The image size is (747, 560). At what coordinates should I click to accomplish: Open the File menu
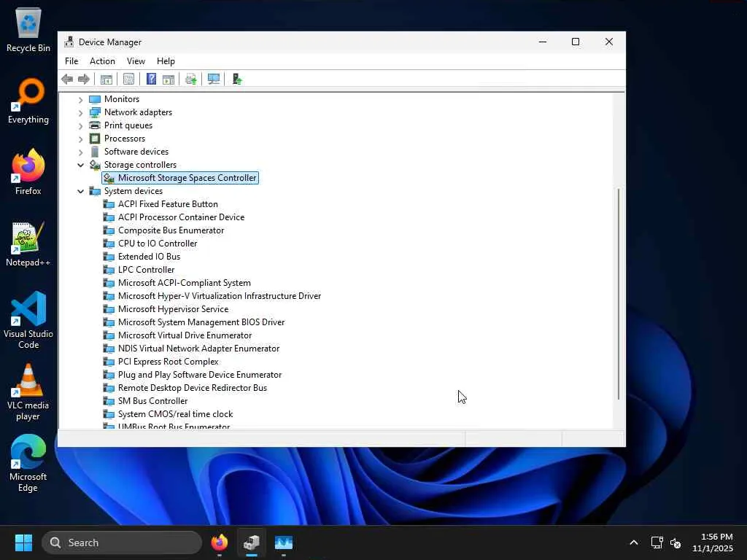tap(71, 61)
